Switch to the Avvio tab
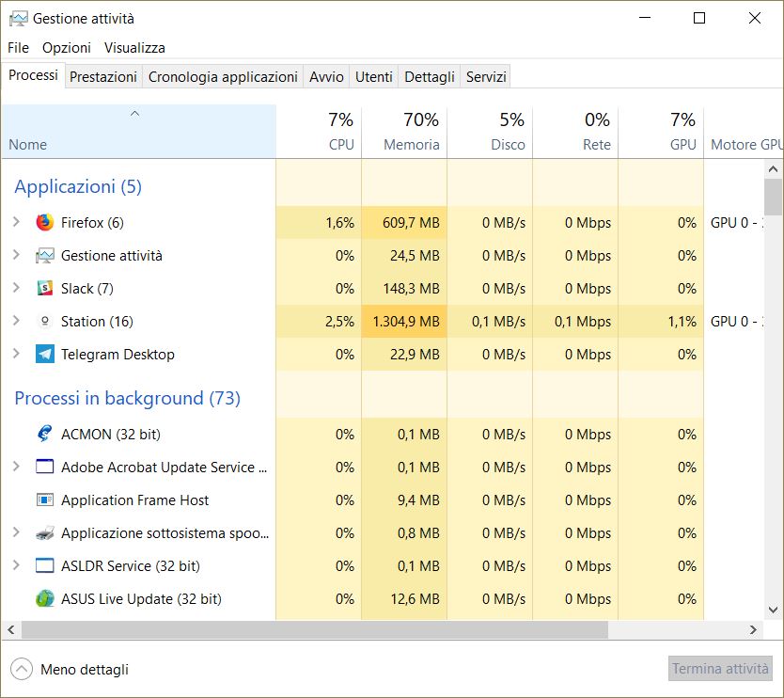Screen dimensions: 784x698 tap(326, 77)
